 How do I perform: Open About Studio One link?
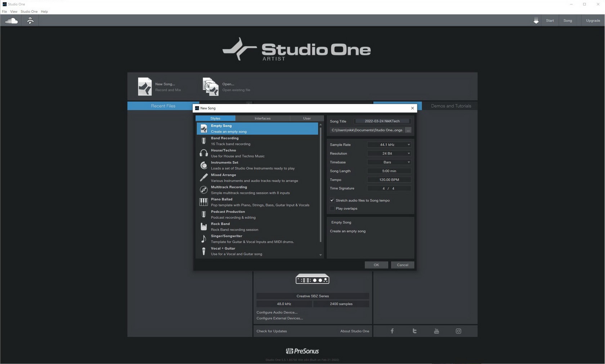click(355, 331)
